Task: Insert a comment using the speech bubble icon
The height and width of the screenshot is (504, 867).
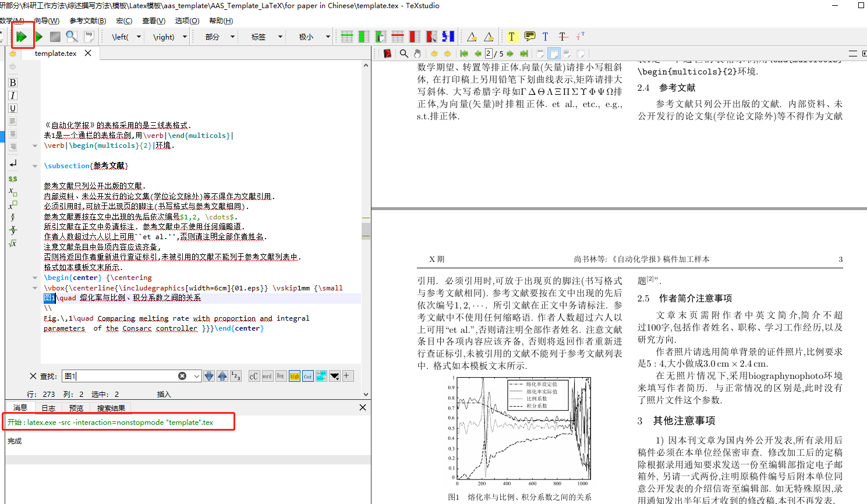Action: coord(529,36)
